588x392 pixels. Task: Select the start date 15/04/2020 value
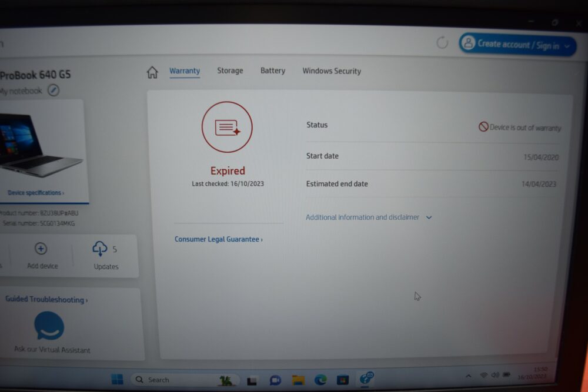tap(541, 157)
